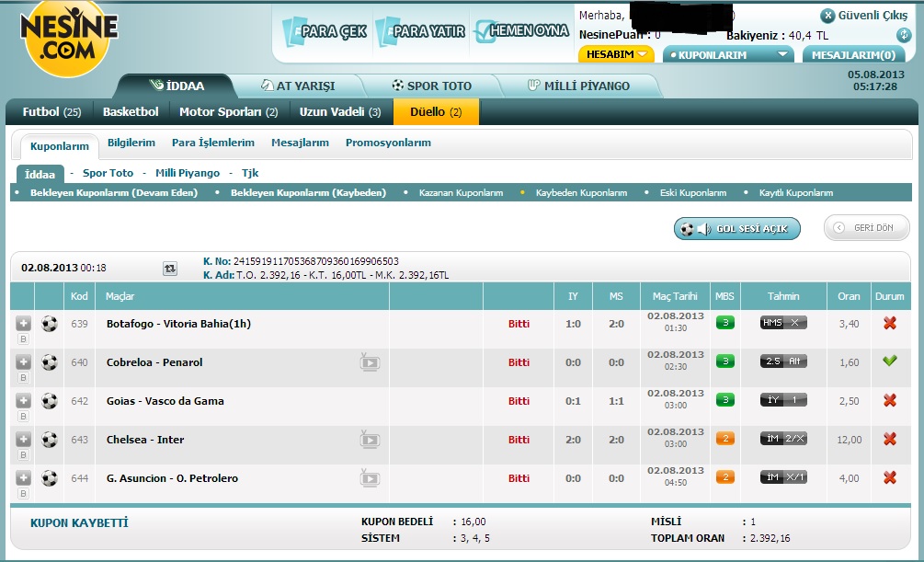Click the match name Chelsea - Inter
Viewport: 924px width, 562px height.
[x=145, y=440]
